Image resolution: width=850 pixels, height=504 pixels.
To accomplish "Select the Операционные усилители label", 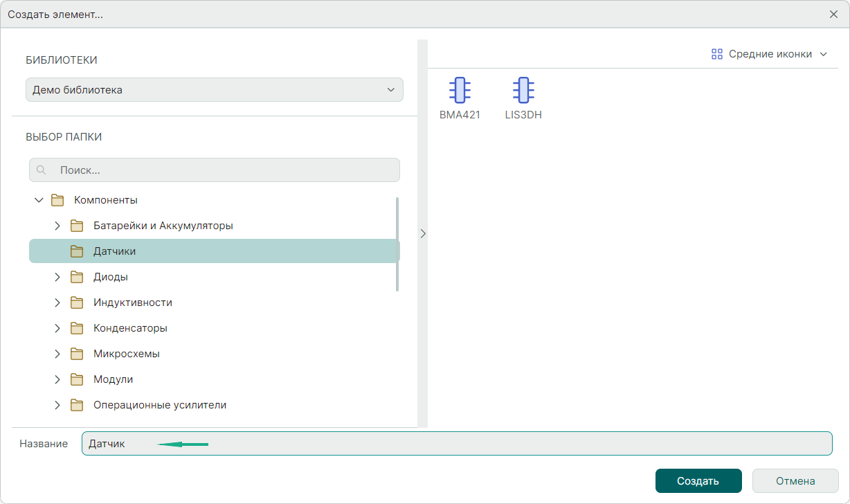I will click(x=160, y=405).
